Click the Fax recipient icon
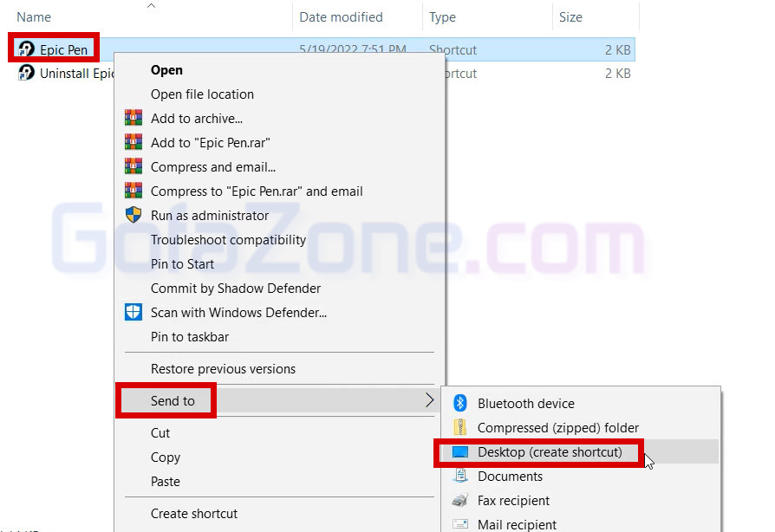 pos(461,501)
